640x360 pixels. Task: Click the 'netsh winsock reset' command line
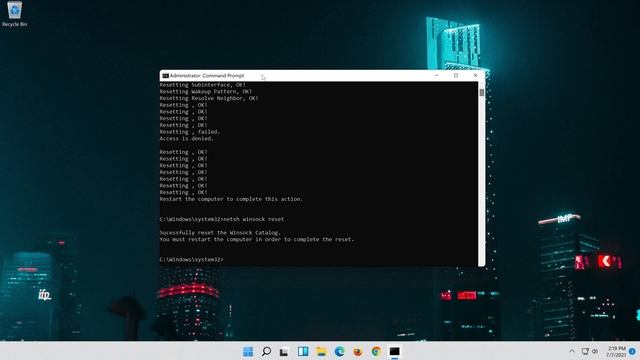coord(222,219)
